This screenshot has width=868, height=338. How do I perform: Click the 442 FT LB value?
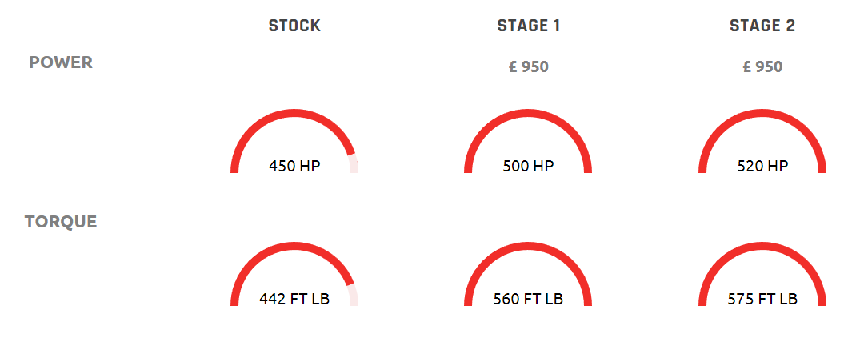(294, 300)
